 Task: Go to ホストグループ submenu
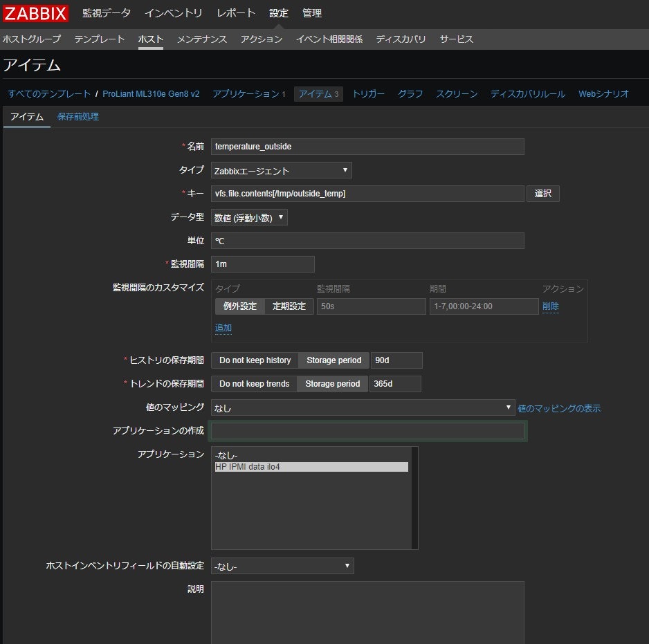point(32,39)
